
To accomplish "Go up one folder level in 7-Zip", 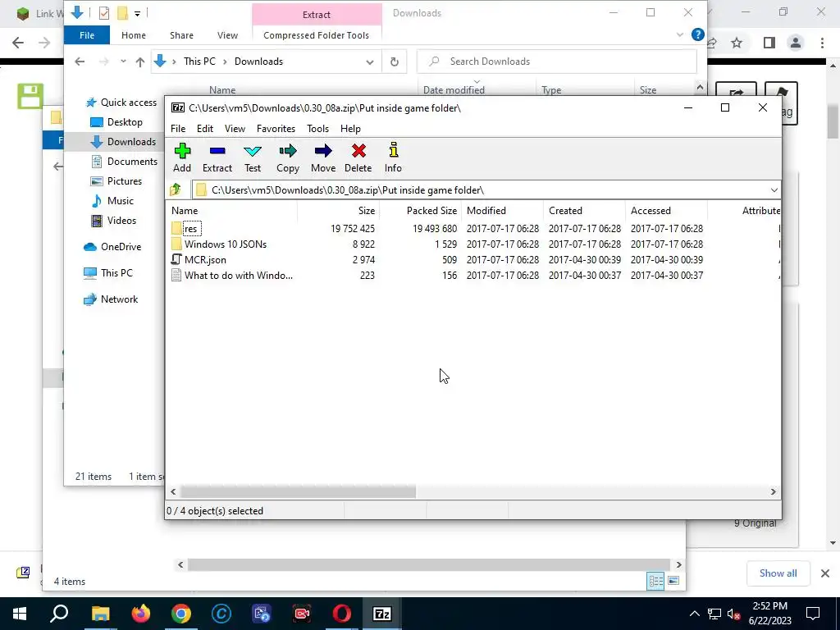I will click(x=176, y=189).
